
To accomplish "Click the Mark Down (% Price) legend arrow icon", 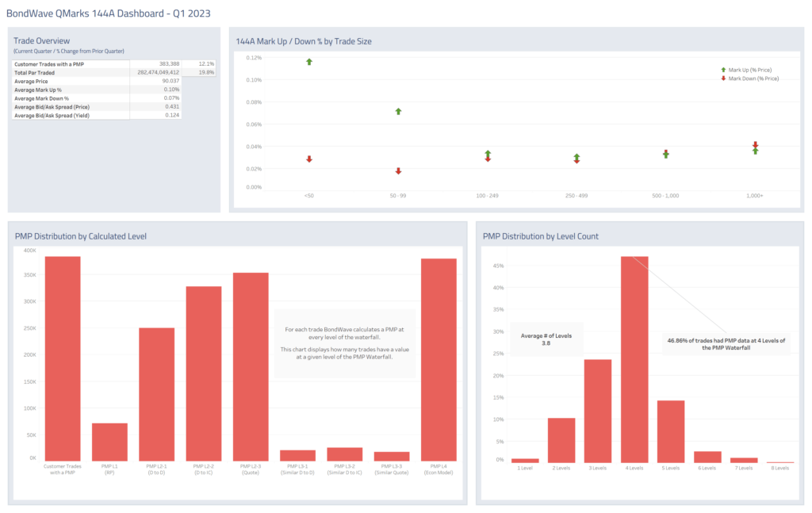I will click(x=722, y=78).
